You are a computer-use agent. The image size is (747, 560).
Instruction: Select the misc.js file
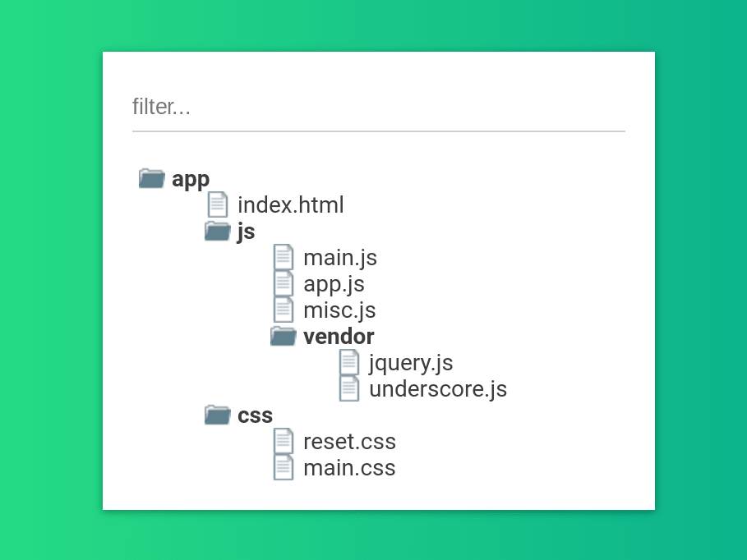coord(339,310)
